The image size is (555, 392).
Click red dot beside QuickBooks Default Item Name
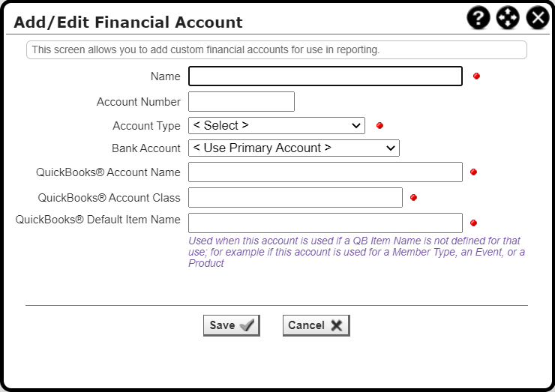click(x=473, y=223)
